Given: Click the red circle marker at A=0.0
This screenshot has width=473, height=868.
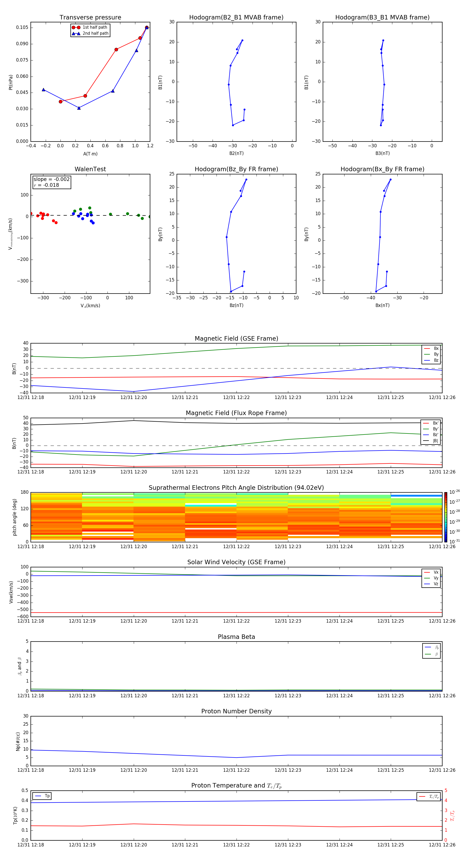Looking at the screenshot, I should click(x=61, y=102).
